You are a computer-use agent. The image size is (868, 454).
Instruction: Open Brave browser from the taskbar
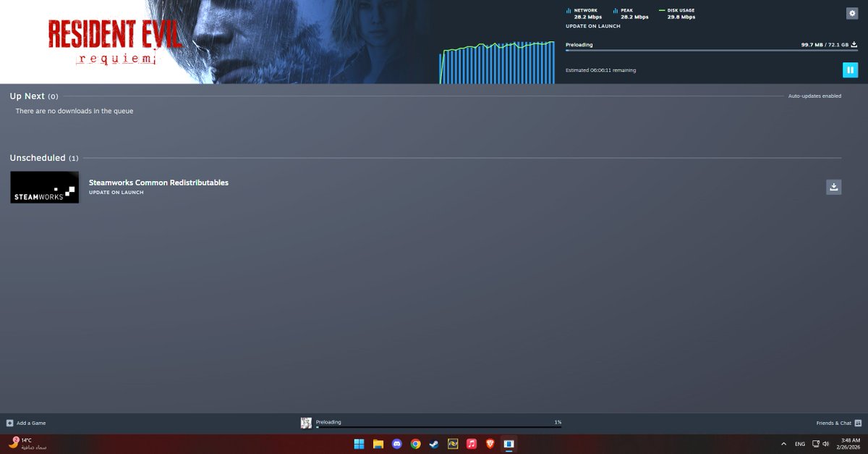point(490,444)
